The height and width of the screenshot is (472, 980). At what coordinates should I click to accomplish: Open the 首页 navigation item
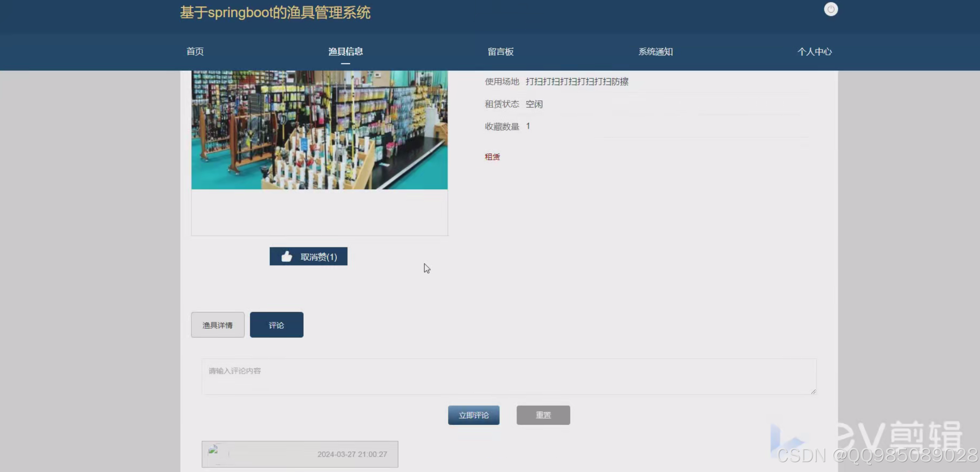195,52
